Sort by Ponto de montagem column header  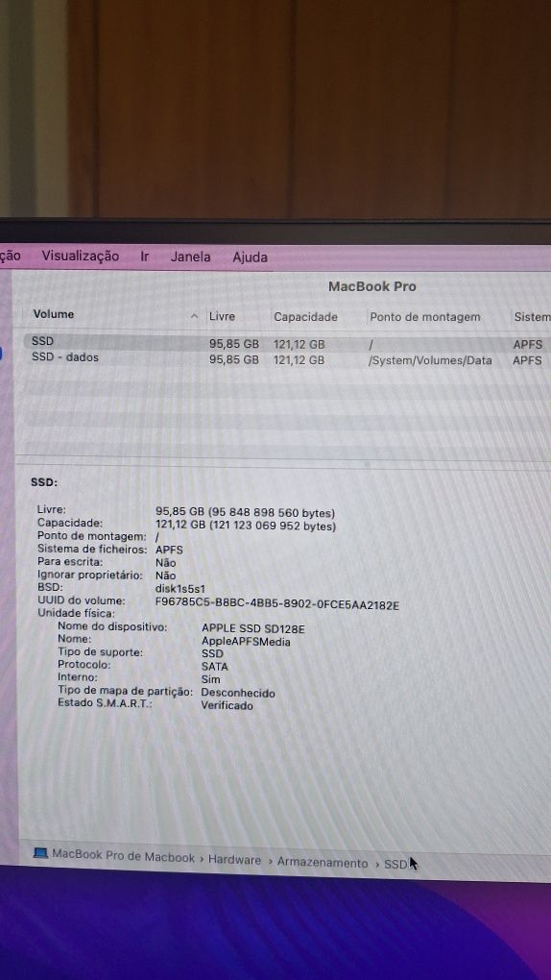[425, 317]
